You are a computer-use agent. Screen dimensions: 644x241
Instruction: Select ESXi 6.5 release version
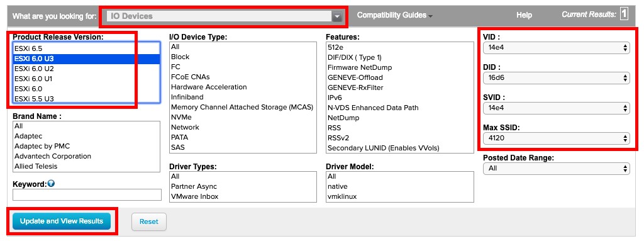click(86, 48)
